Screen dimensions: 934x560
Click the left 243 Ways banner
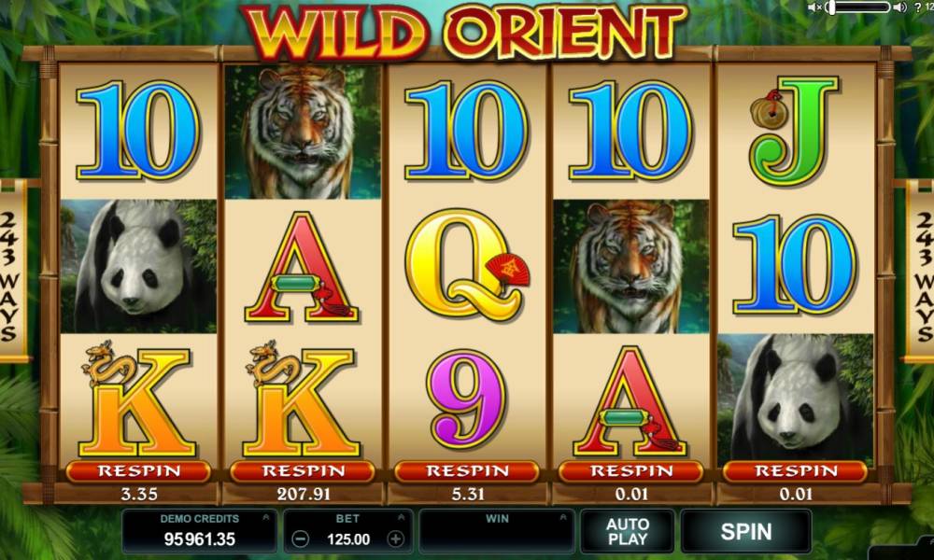point(12,271)
